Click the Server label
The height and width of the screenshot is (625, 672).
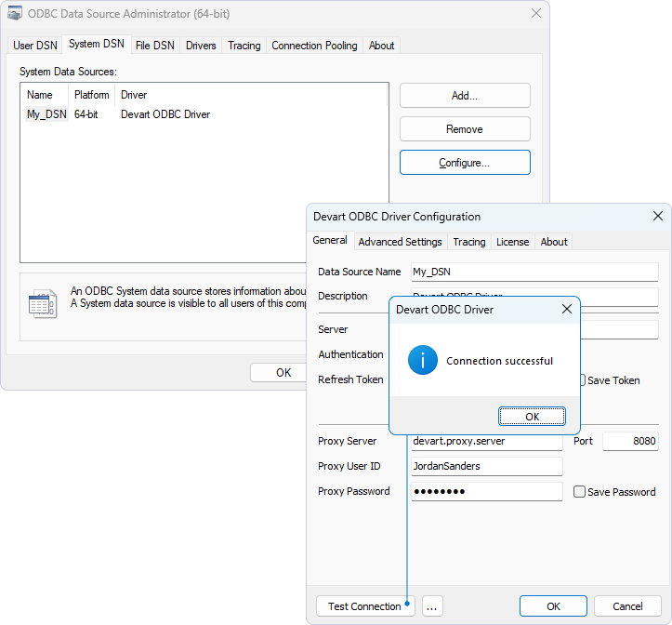(x=333, y=329)
